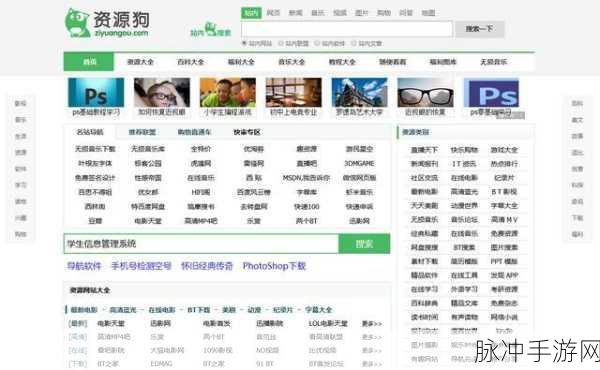Open the 在线工具 resource category

[x=464, y=275]
